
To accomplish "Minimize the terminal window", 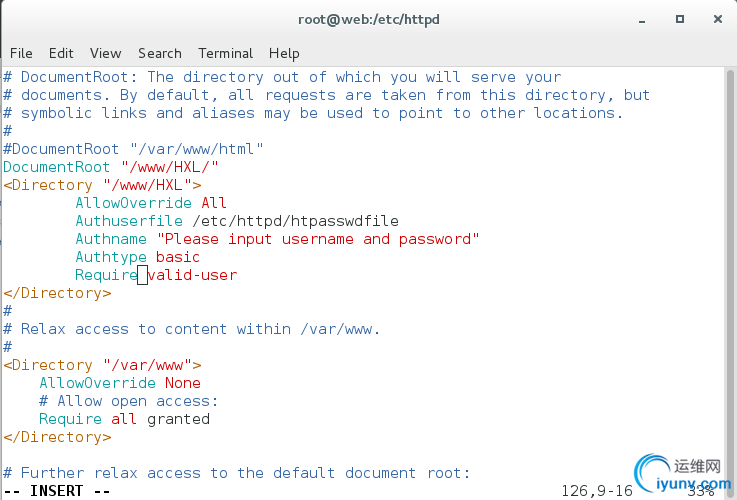I will [x=642, y=20].
